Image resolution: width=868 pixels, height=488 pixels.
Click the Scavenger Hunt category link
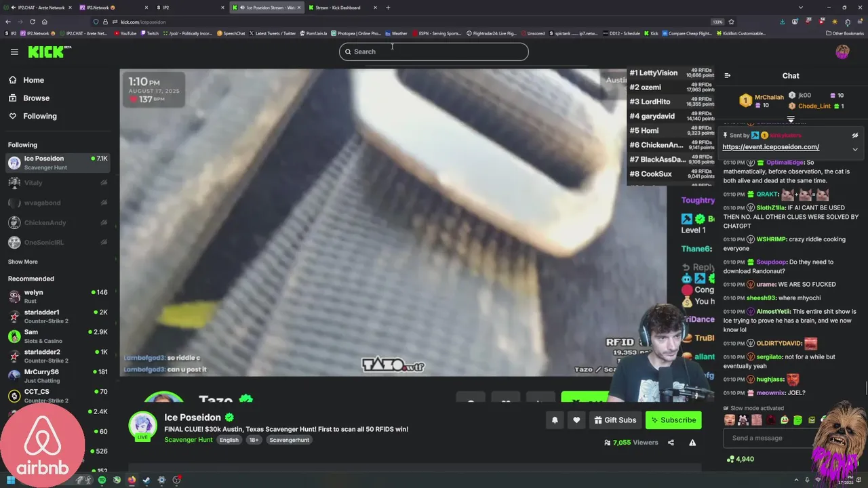pyautogui.click(x=189, y=440)
